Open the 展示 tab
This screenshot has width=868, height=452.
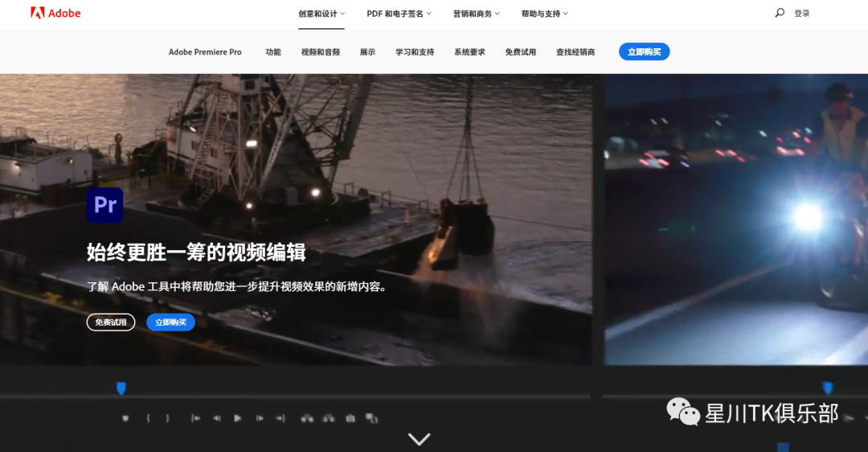point(367,52)
